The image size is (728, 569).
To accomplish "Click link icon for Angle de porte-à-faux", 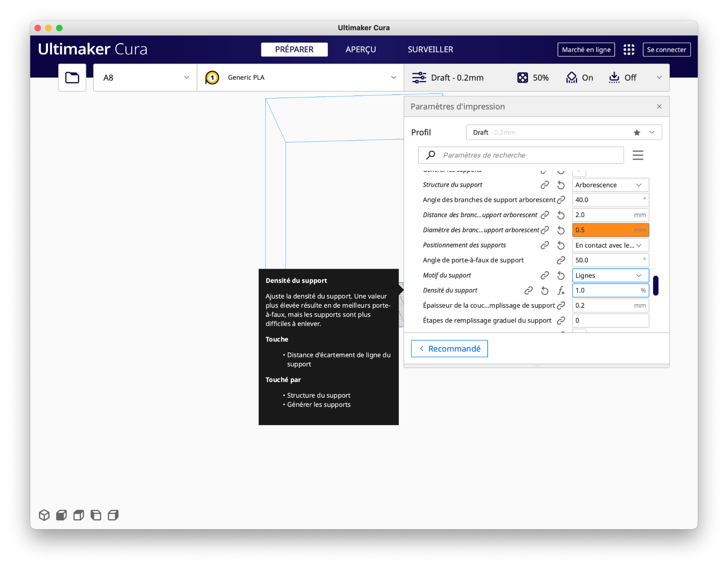I will click(x=561, y=261).
